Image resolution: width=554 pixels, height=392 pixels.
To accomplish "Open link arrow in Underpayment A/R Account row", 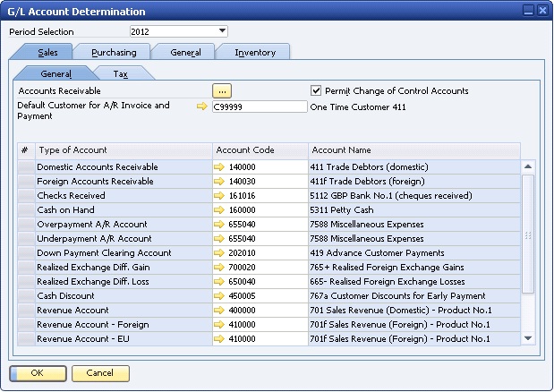I will pos(219,238).
